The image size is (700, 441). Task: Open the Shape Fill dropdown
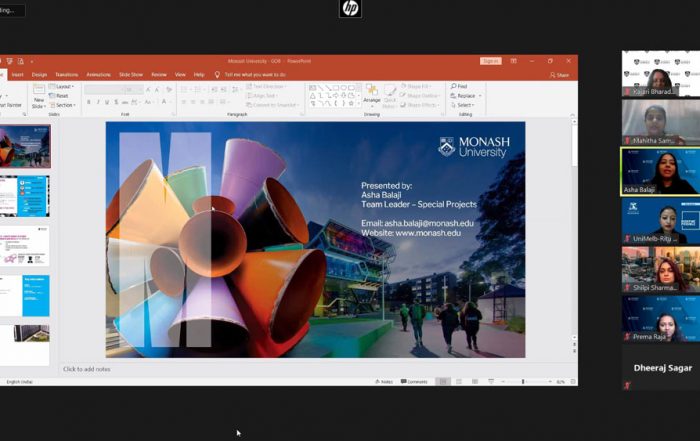coord(416,86)
